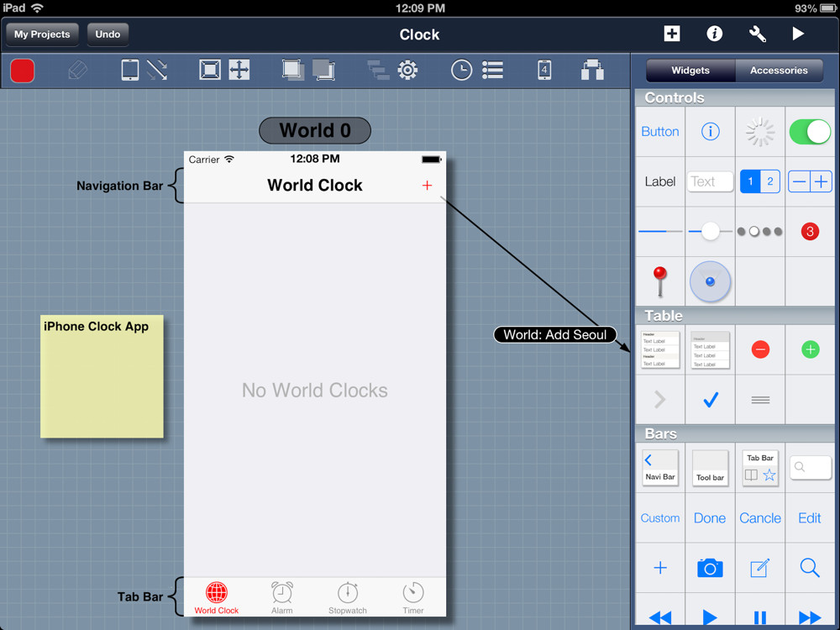The width and height of the screenshot is (840, 630).
Task: Select the iPhone Clock App sticky note
Action: pos(102,376)
